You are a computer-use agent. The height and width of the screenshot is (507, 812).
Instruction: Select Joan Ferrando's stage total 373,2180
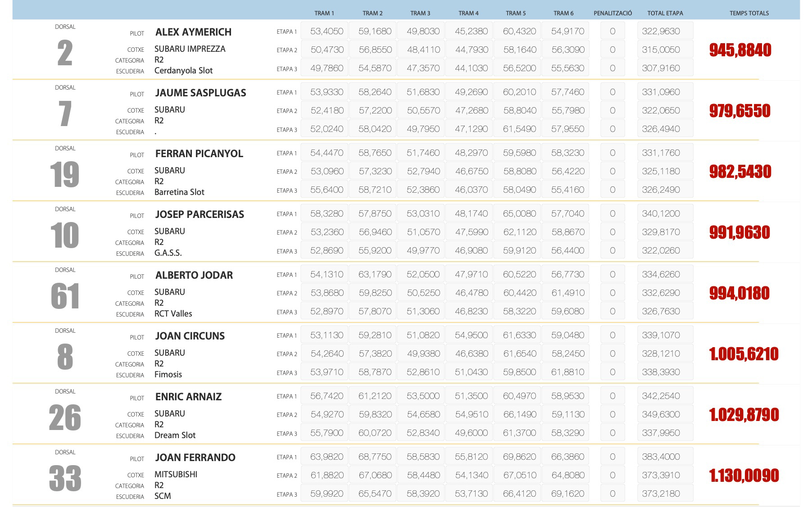click(x=661, y=494)
